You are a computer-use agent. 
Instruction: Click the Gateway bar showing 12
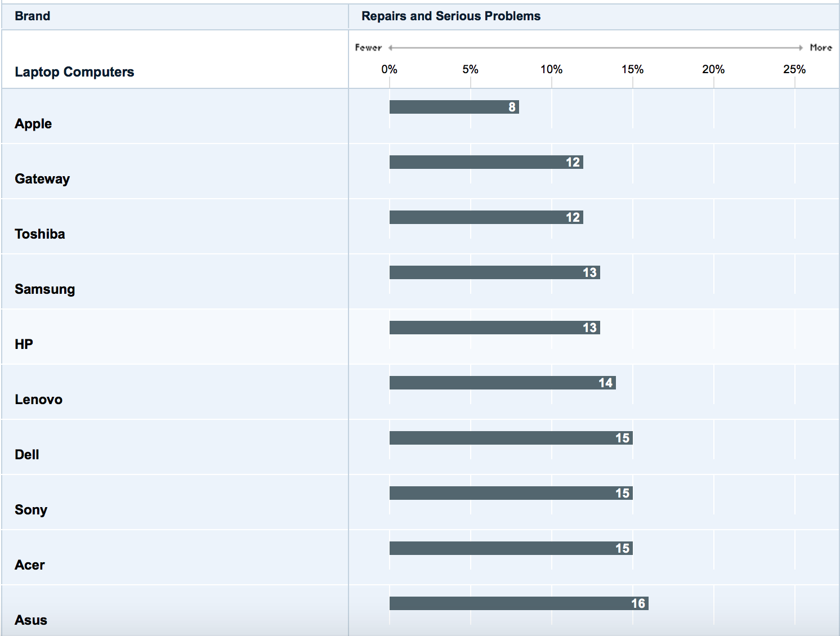(486, 162)
